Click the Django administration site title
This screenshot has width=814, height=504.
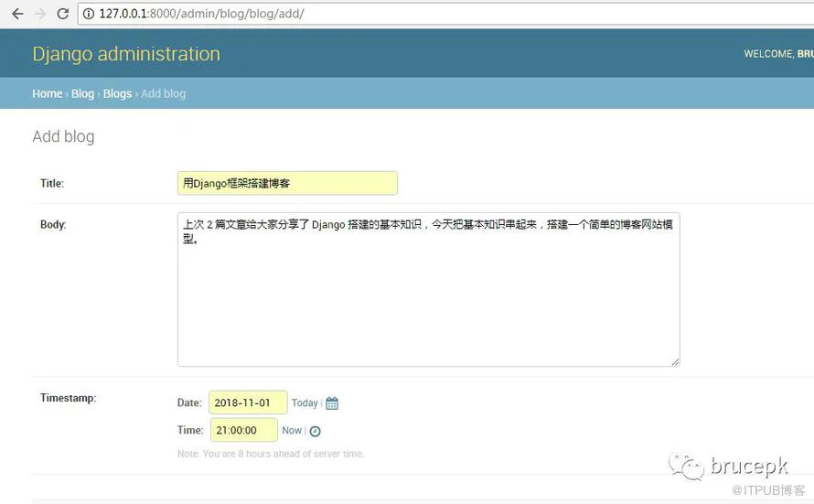pyautogui.click(x=126, y=54)
